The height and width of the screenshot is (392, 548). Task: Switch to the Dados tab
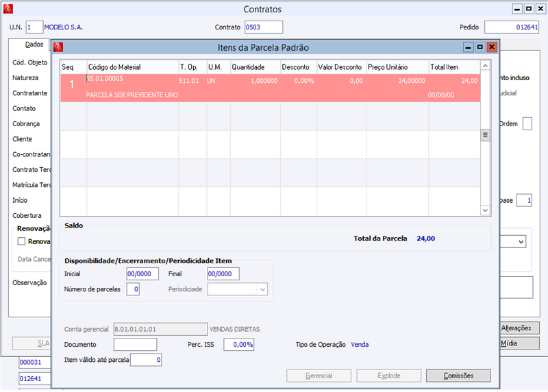pos(34,45)
